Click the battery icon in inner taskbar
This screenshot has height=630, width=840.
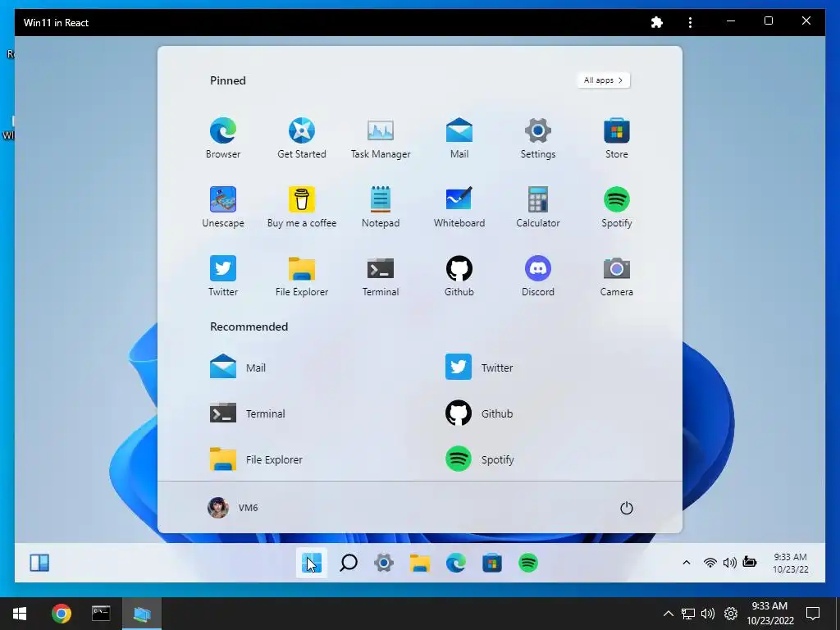750,562
